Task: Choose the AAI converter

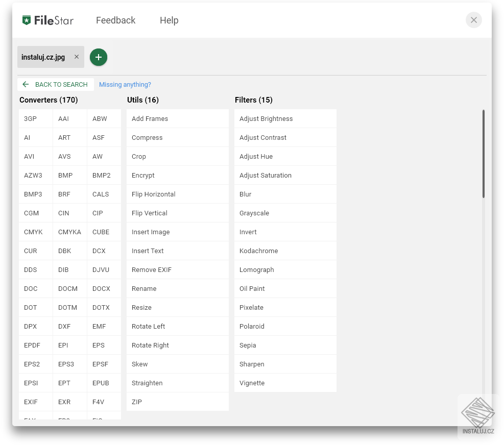Action: 70,118
